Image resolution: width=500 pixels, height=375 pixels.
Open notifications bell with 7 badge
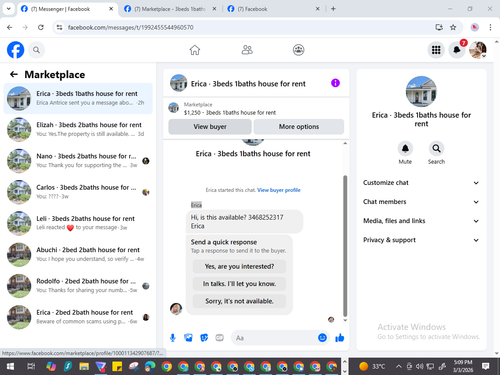457,50
